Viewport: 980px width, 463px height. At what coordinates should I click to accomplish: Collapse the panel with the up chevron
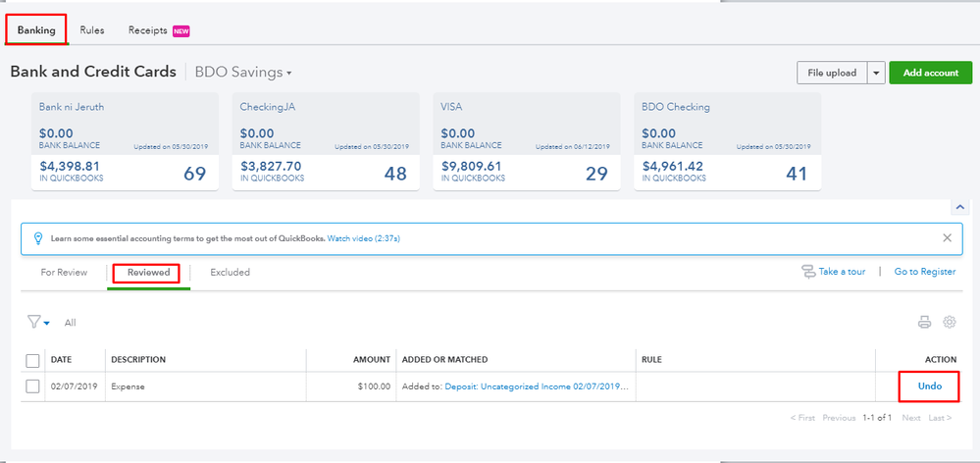(959, 208)
